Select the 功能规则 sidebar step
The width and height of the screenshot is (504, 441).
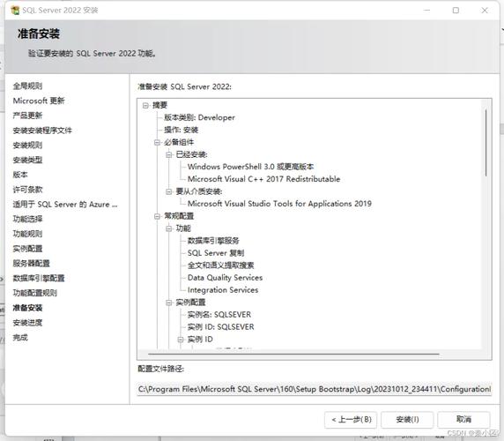27,234
